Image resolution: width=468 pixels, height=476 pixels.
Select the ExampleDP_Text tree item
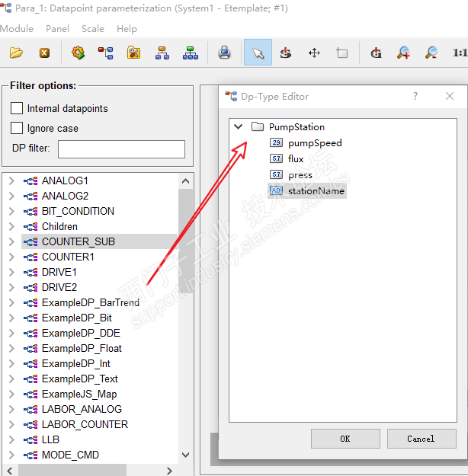point(79,379)
